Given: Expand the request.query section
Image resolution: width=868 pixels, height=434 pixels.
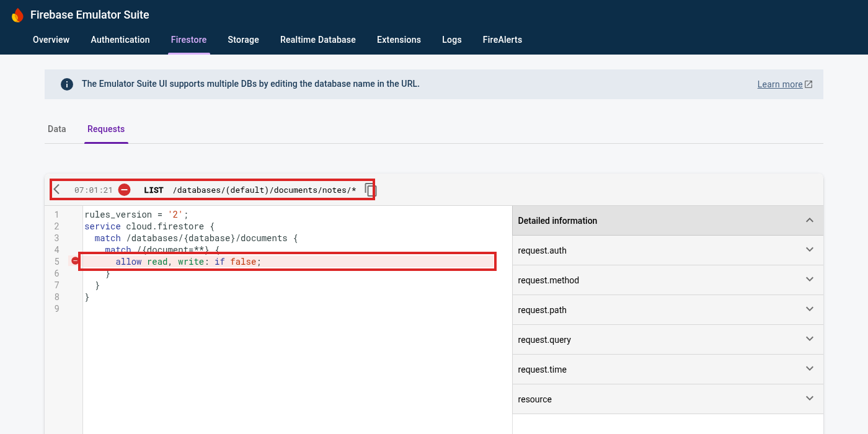Looking at the screenshot, I should pyautogui.click(x=668, y=340).
